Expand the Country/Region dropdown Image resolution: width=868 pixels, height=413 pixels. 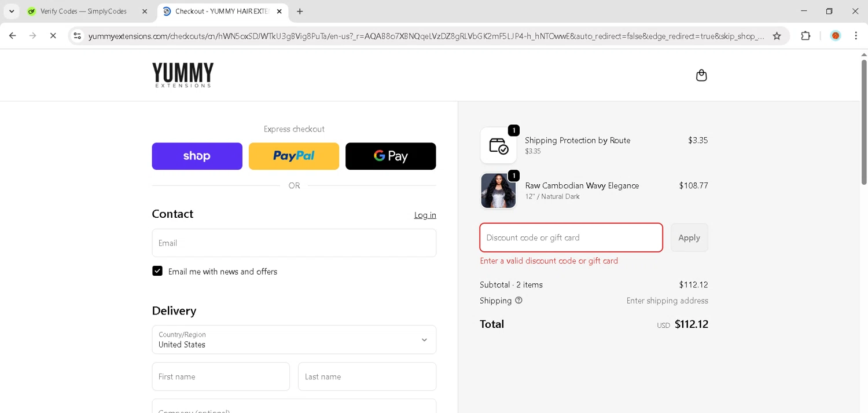tap(294, 339)
